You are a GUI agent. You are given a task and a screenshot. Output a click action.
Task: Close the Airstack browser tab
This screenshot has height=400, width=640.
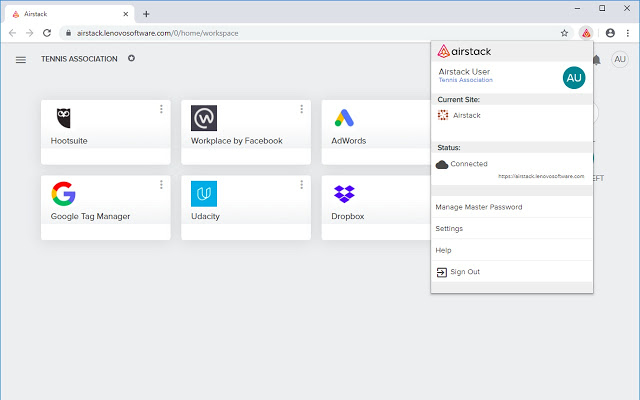tap(125, 14)
